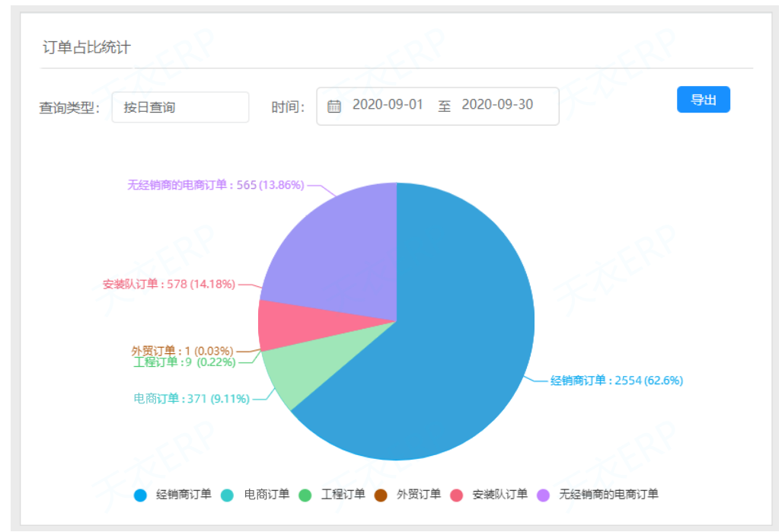Click the purple 无经销商的电商订单 pie slice
Viewport: 782px width, 532px height.
pyautogui.click(x=344, y=260)
